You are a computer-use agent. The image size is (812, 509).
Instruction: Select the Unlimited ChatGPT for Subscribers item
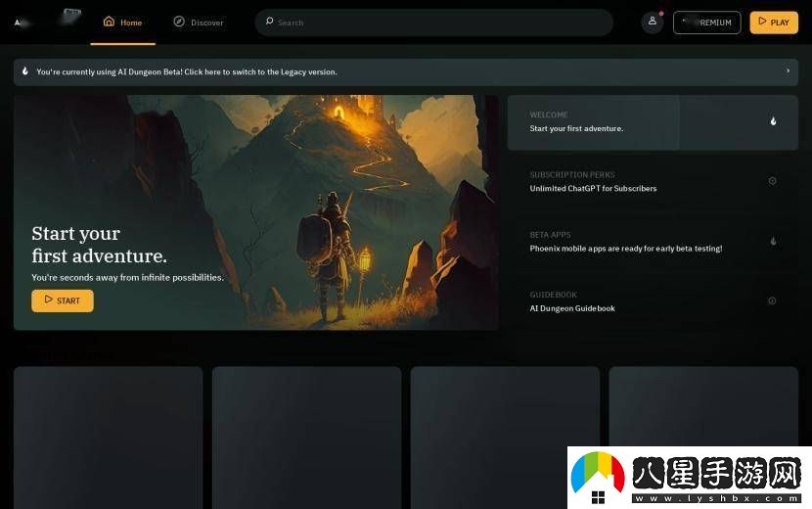tap(593, 188)
